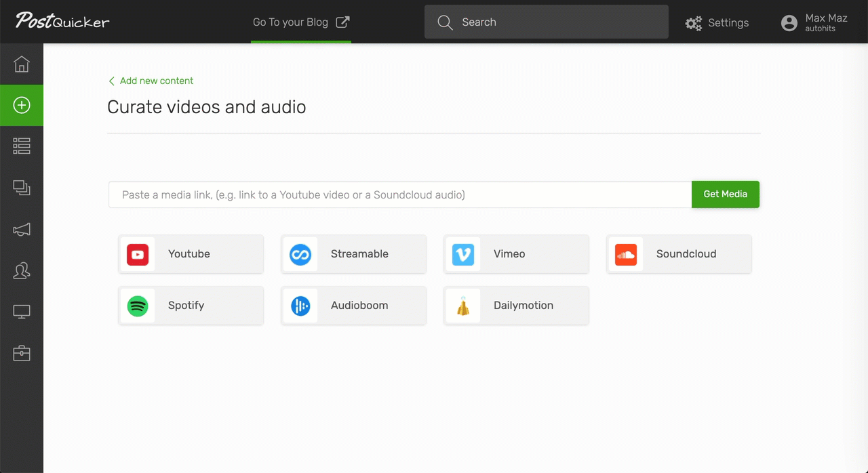The image size is (868, 473).
Task: Click the Streamable logo icon
Action: pyautogui.click(x=300, y=254)
